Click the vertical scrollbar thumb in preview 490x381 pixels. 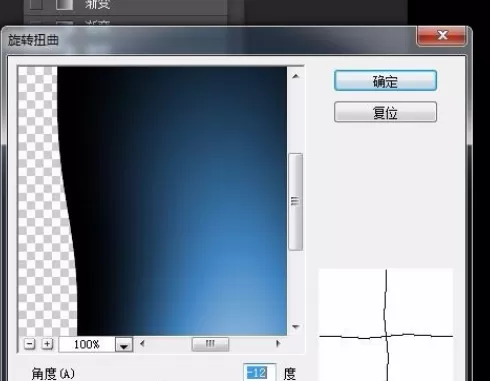click(295, 202)
